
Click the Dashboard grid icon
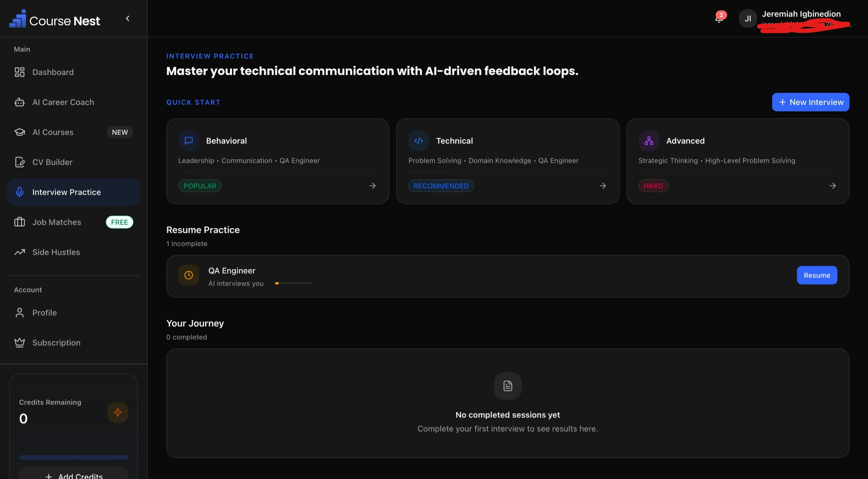tap(19, 72)
